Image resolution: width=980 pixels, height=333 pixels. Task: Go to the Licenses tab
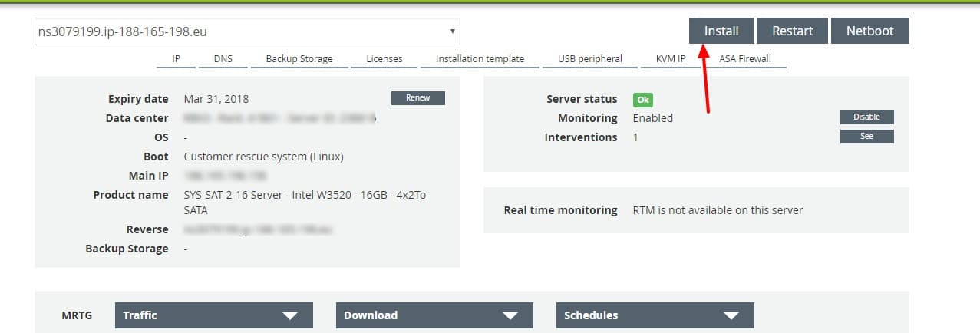pyautogui.click(x=384, y=59)
